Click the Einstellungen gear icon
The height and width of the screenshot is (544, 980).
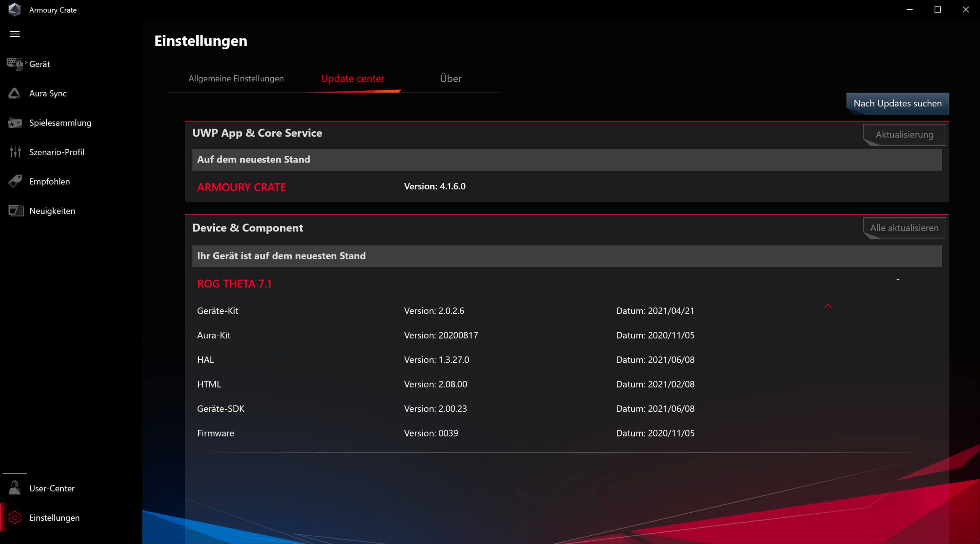click(x=15, y=518)
